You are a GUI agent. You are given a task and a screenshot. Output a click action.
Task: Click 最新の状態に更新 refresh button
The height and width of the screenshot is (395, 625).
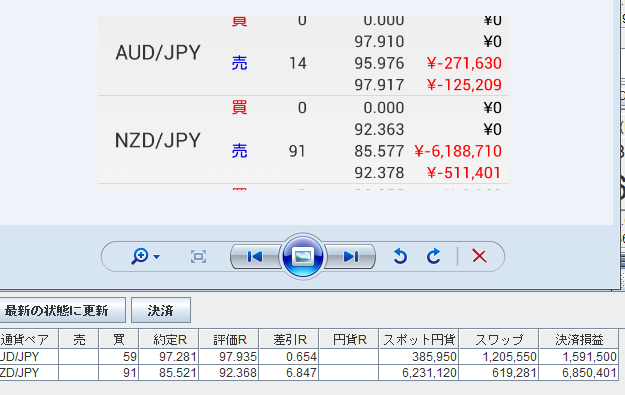coord(62,310)
